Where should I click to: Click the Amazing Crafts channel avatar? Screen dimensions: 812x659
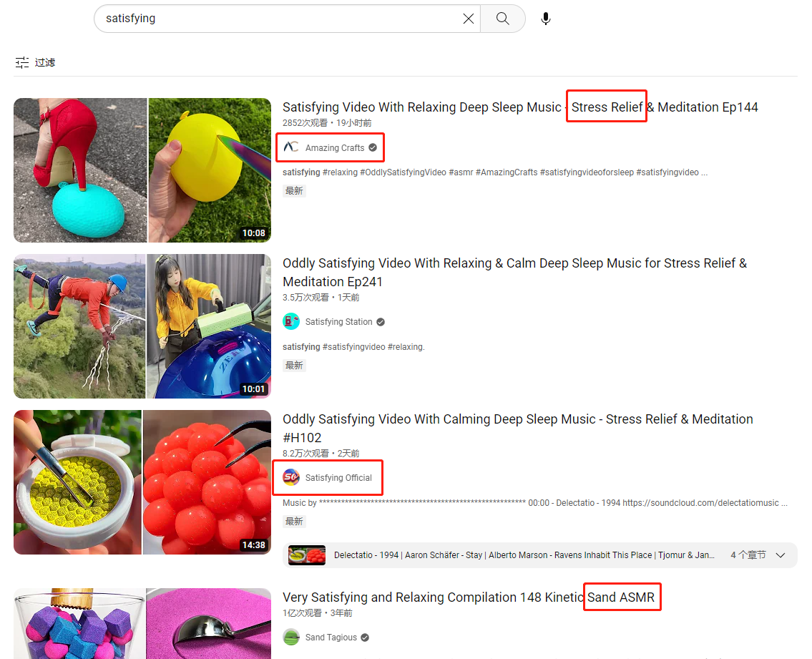tap(291, 147)
